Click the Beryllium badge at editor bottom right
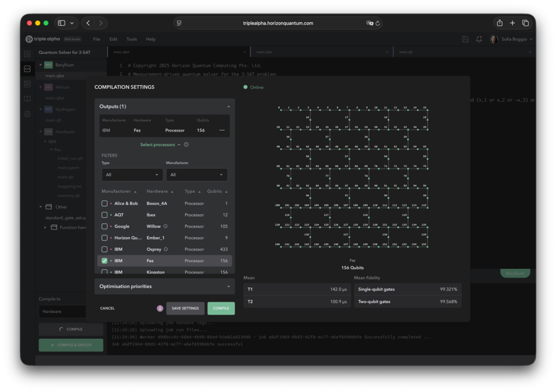The height and width of the screenshot is (392, 556). 515,273
